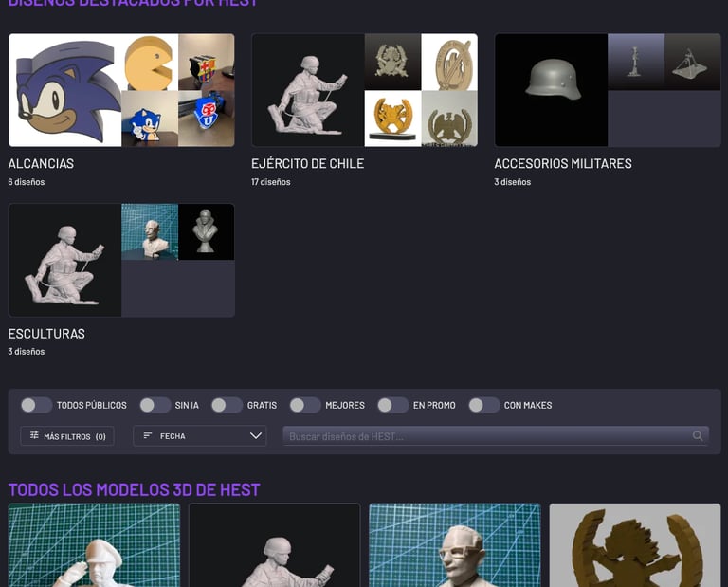Select the eagle wreath emblem thumbnail
This screenshot has height=587, width=728.
pos(449,119)
